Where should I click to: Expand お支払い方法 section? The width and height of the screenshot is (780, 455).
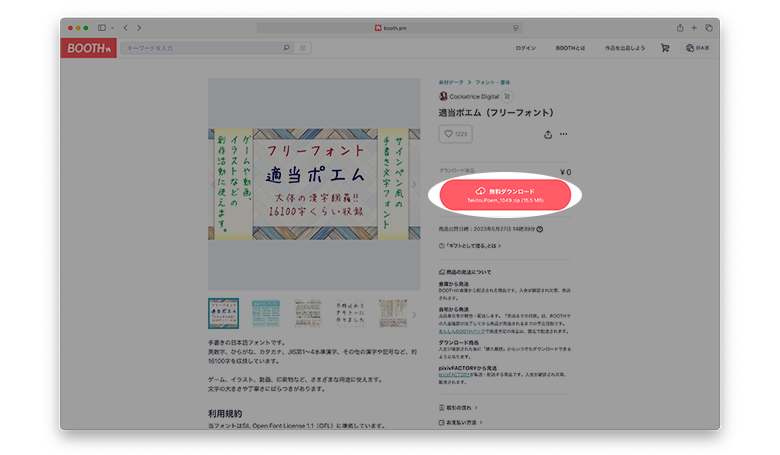point(461,423)
